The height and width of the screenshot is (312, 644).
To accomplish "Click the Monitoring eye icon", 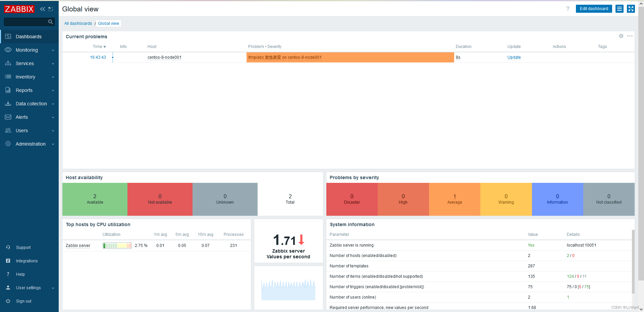I will pos(8,50).
